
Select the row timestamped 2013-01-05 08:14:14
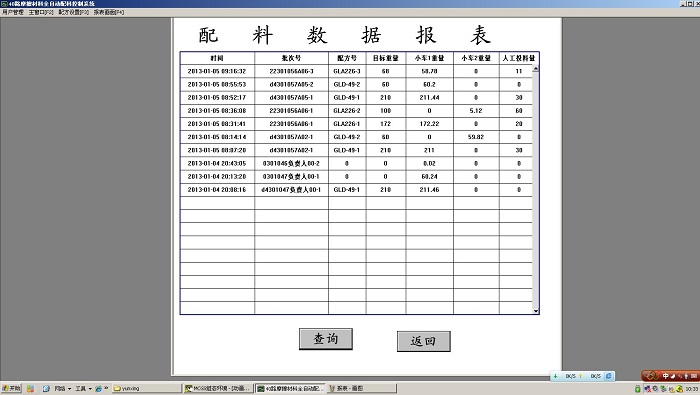356,137
